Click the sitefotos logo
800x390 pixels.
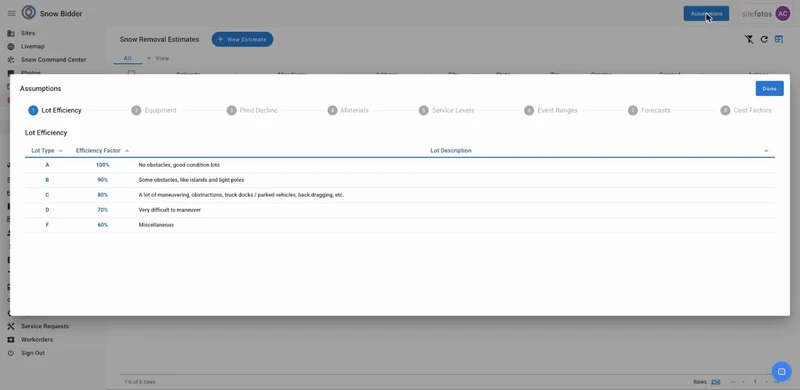point(757,14)
